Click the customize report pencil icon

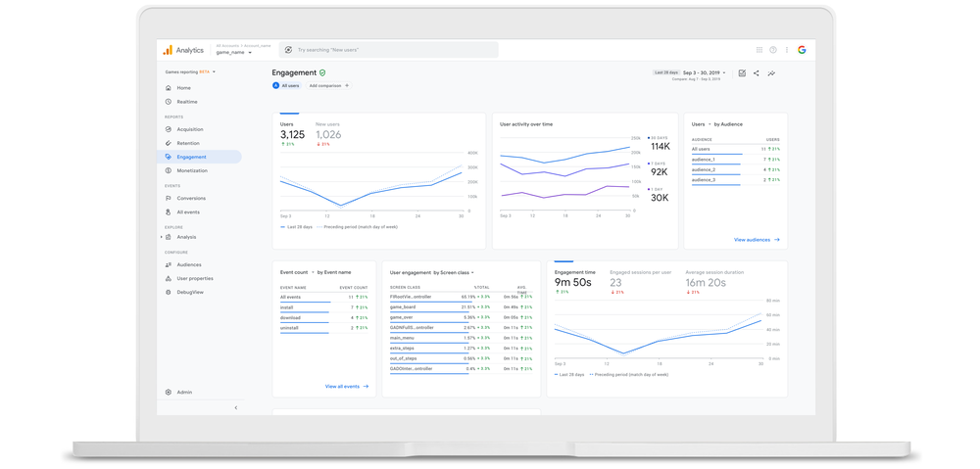tap(742, 73)
